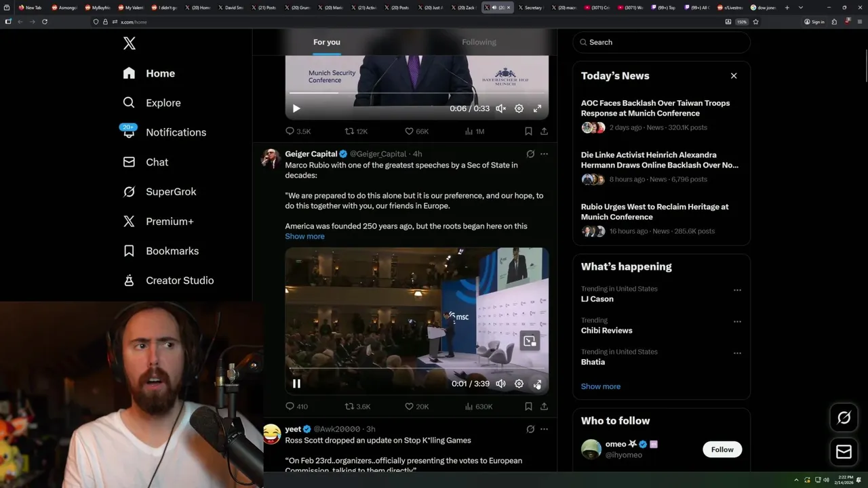View analytics of the 1M views post

point(474,131)
